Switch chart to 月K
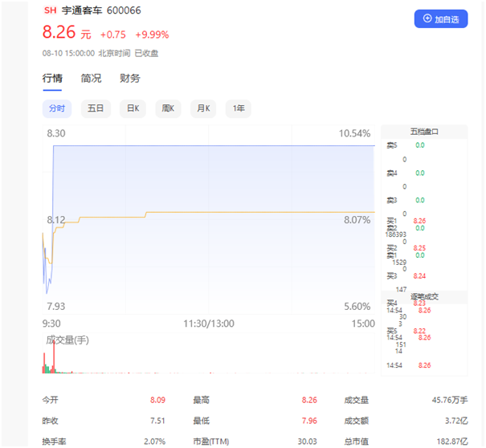486x448 pixels. click(x=203, y=108)
